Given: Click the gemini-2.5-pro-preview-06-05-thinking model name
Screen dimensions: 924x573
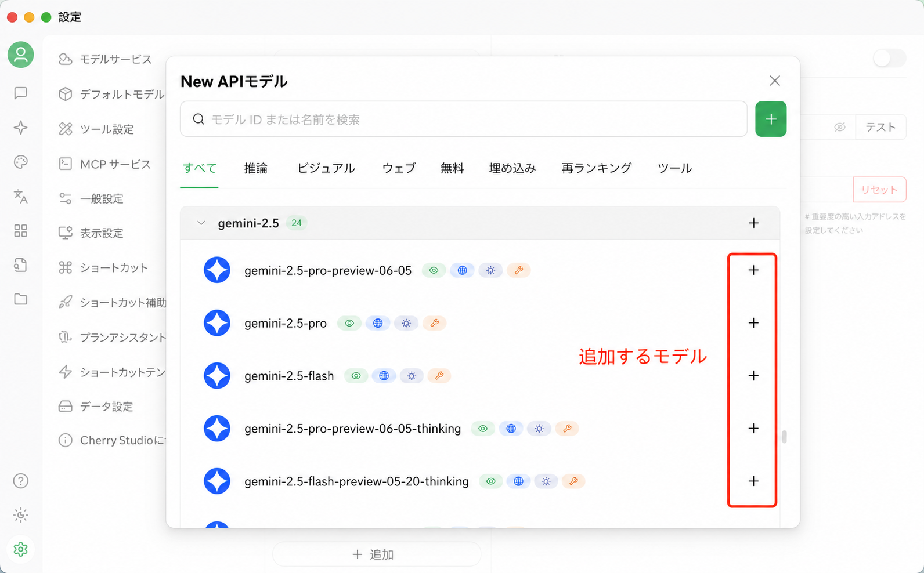Looking at the screenshot, I should pyautogui.click(x=352, y=429).
